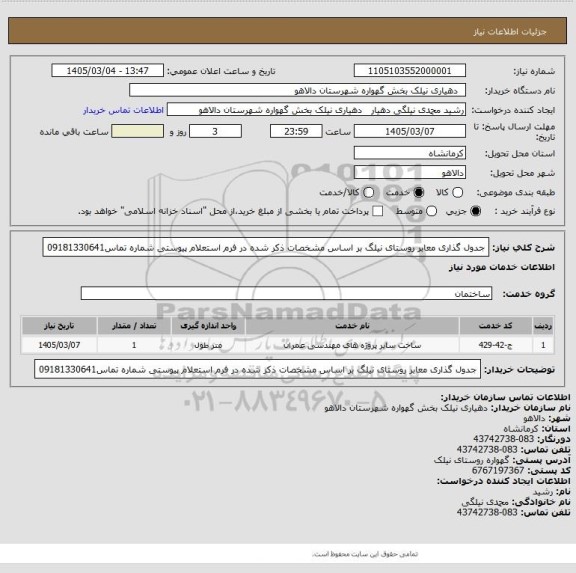This screenshot has width=576, height=573.
Task: Click the شماره نیاز field 1105103552000001
Action: [410, 71]
